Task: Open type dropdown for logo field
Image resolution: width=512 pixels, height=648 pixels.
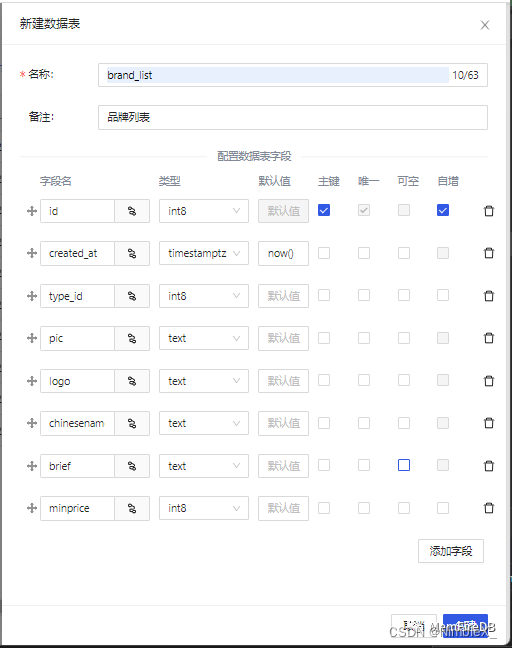Action: pyautogui.click(x=204, y=381)
